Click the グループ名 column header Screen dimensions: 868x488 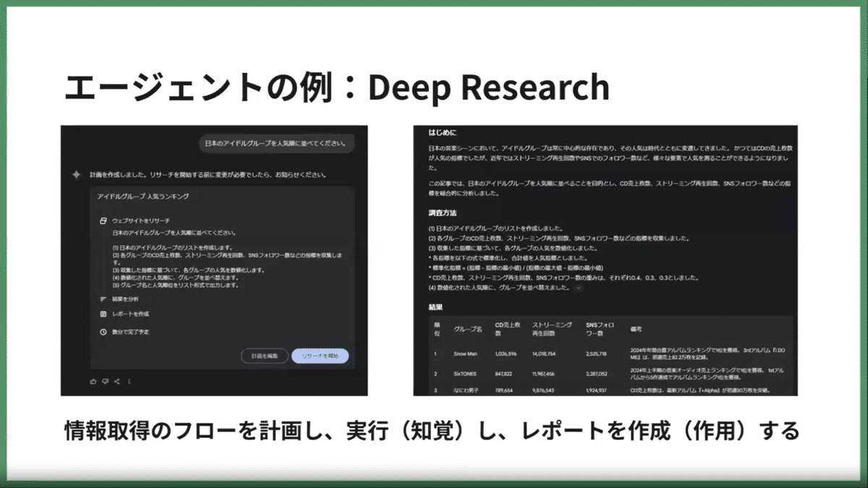467,329
